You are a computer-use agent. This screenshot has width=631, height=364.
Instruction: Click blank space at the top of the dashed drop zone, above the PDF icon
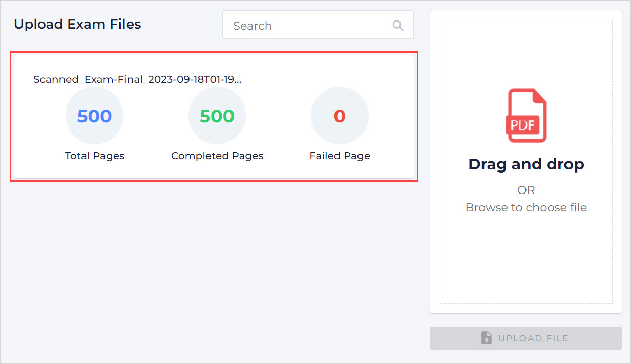pos(526,51)
